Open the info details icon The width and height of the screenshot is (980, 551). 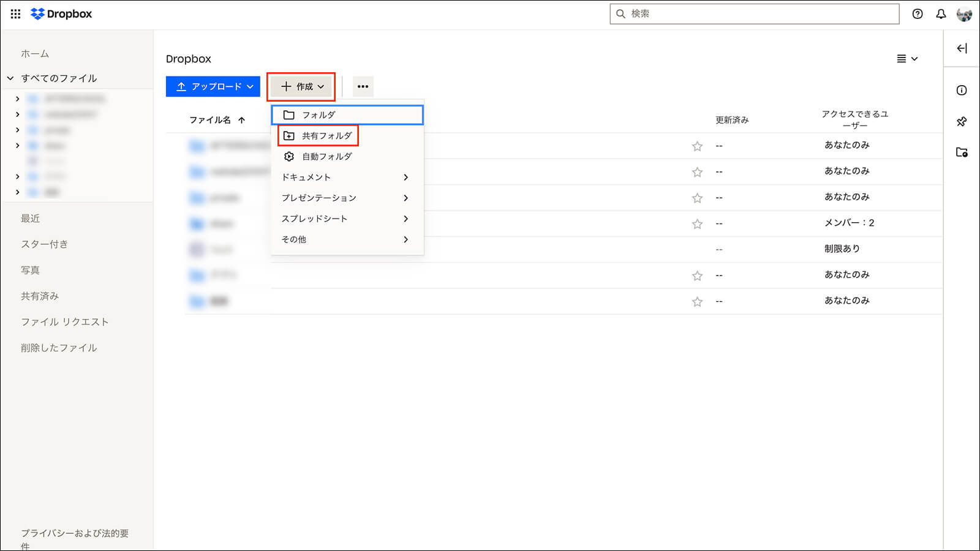[x=962, y=91]
